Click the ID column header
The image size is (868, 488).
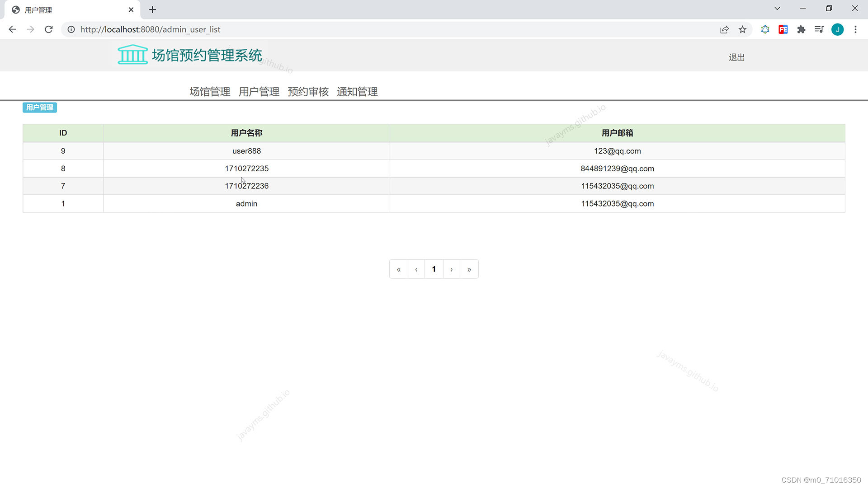(63, 133)
